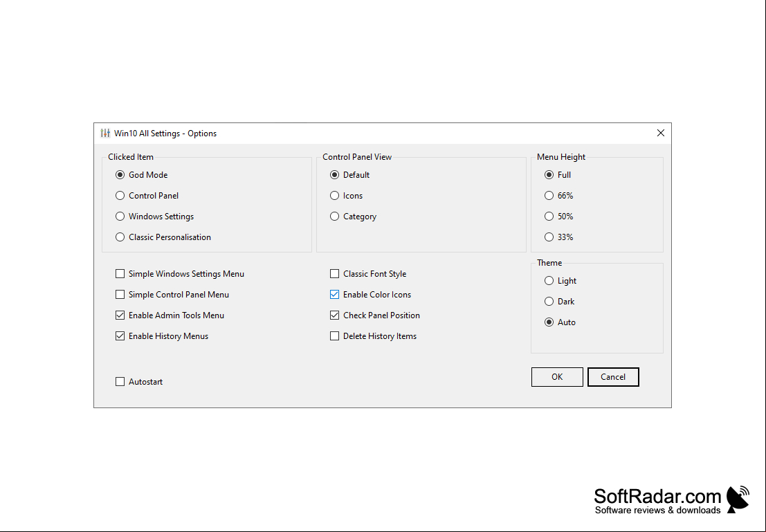Click the Cancel button
This screenshot has width=766, height=532.
[613, 376]
